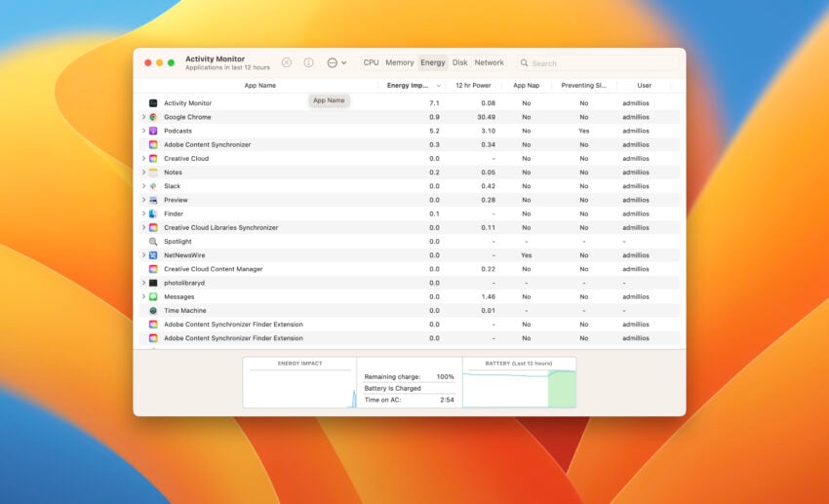Click Messages' 1.46 12 hr Power value
The height and width of the screenshot is (504, 829).
(x=488, y=296)
